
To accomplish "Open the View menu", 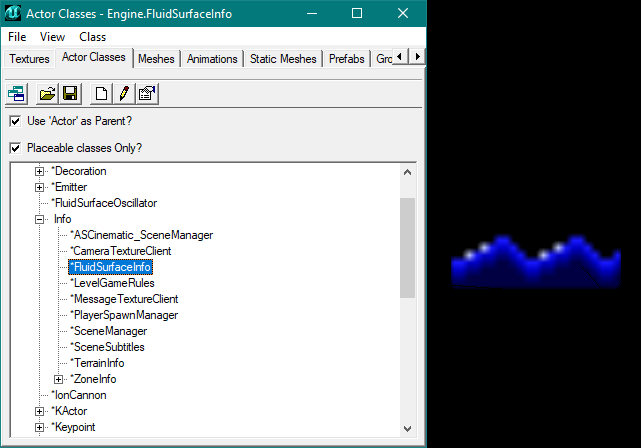I will point(52,36).
